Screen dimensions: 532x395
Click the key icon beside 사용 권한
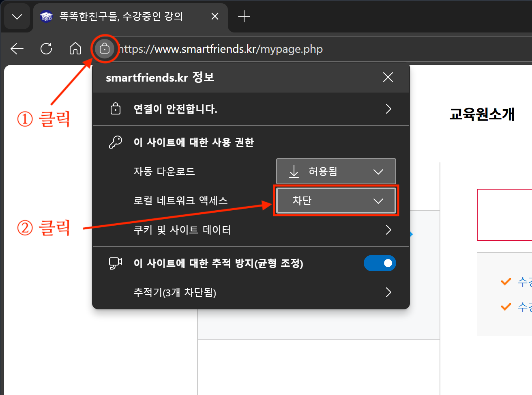click(116, 142)
